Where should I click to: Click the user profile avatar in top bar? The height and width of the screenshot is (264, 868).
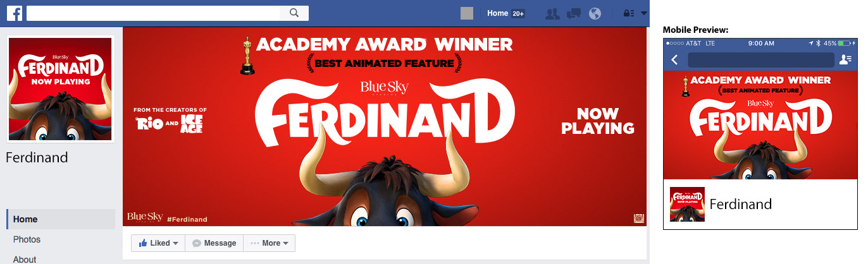467,13
